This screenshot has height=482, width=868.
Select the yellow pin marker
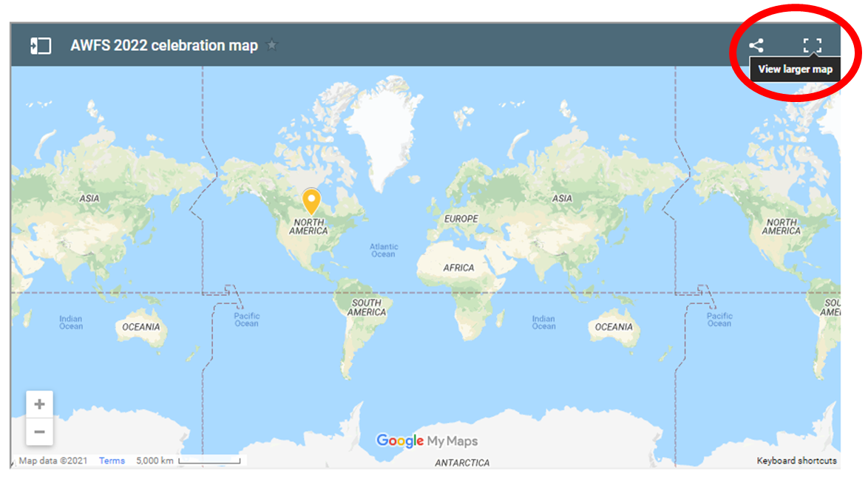click(x=311, y=200)
